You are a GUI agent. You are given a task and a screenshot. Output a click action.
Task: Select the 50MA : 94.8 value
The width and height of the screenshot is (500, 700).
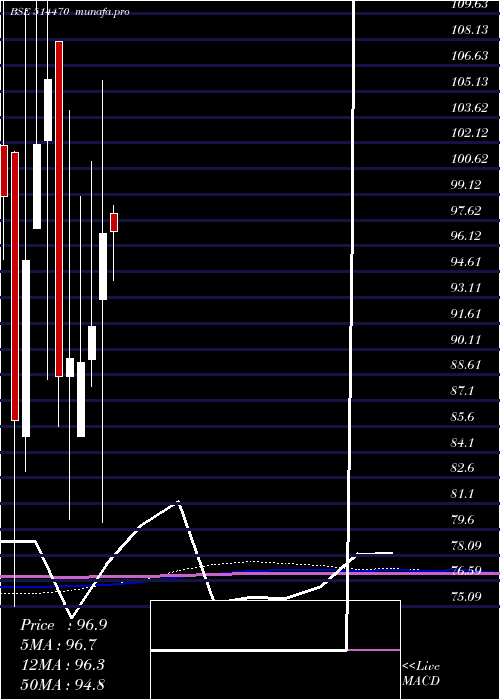click(x=63, y=684)
